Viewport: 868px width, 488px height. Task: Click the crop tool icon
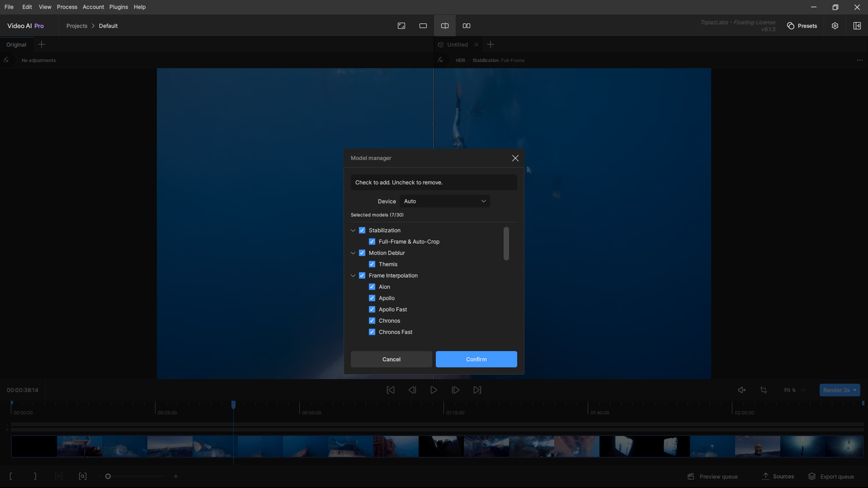(x=764, y=390)
